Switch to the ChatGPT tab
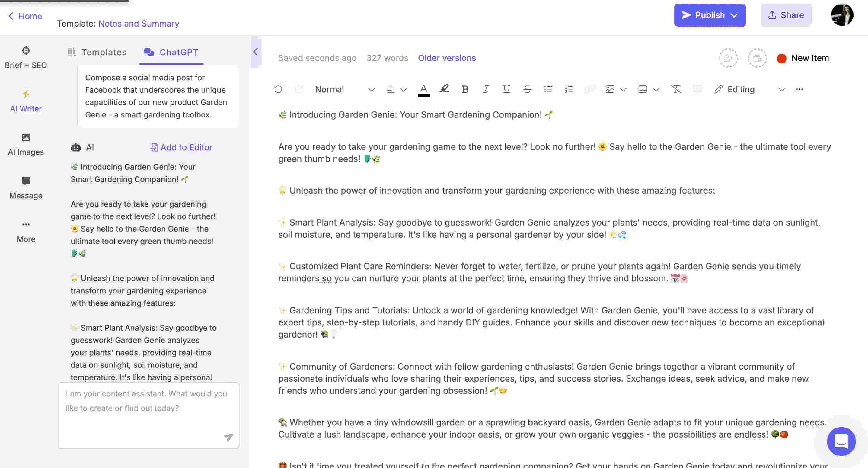This screenshot has height=468, width=868. pyautogui.click(x=171, y=52)
